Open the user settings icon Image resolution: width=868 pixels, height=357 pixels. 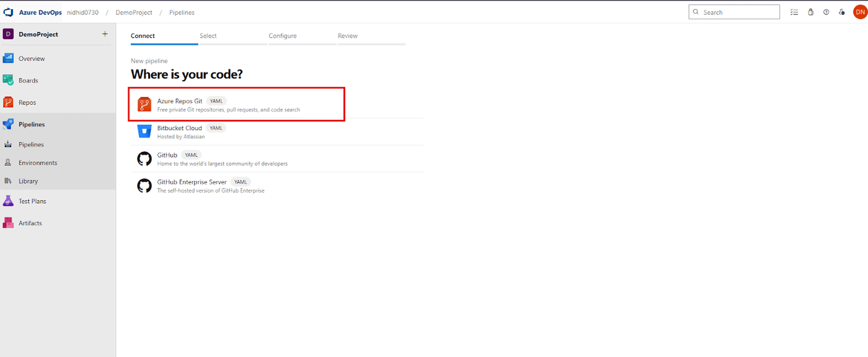tap(841, 12)
